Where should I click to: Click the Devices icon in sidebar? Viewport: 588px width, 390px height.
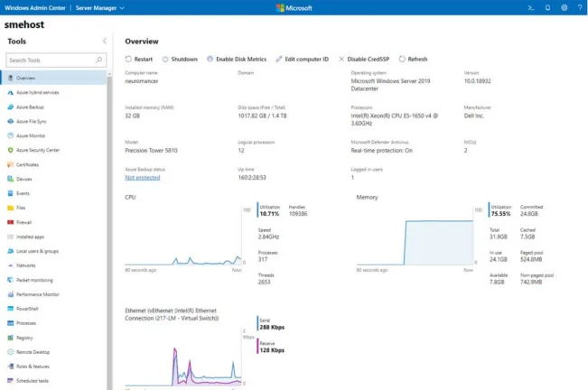pos(10,179)
